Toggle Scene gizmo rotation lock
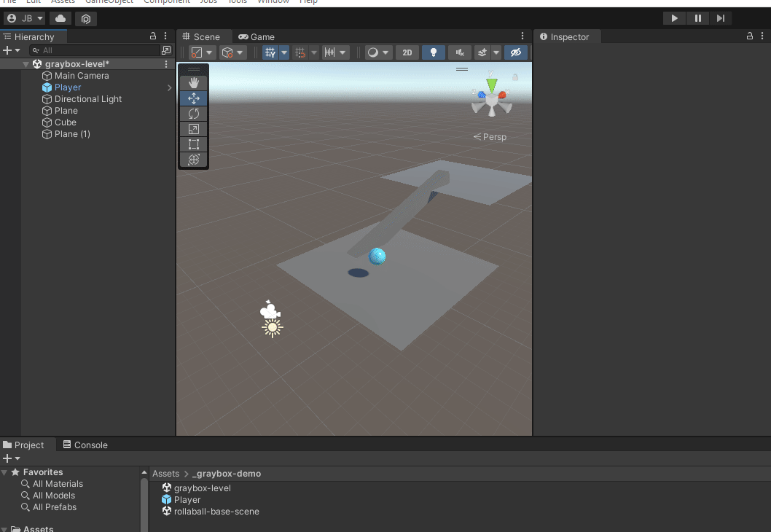 point(515,77)
